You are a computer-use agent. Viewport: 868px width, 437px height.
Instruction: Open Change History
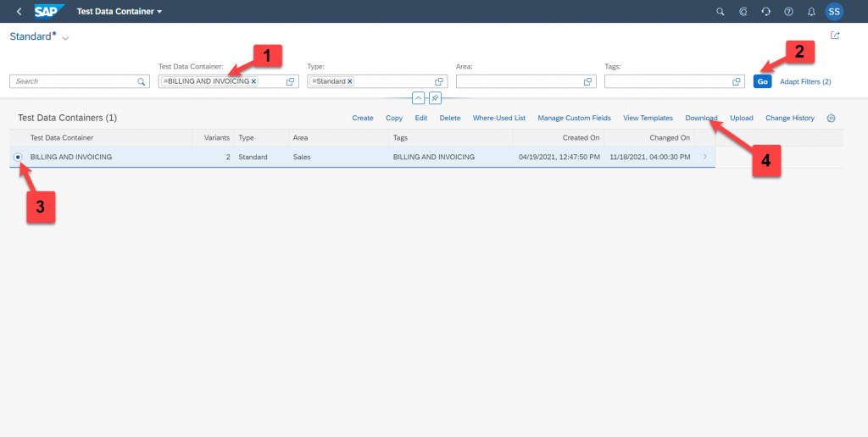click(790, 118)
